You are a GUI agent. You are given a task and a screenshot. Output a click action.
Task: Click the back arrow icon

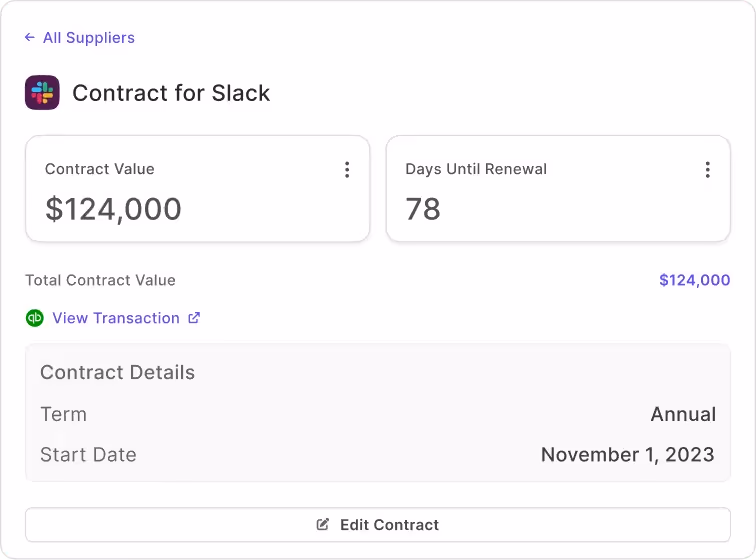click(30, 38)
